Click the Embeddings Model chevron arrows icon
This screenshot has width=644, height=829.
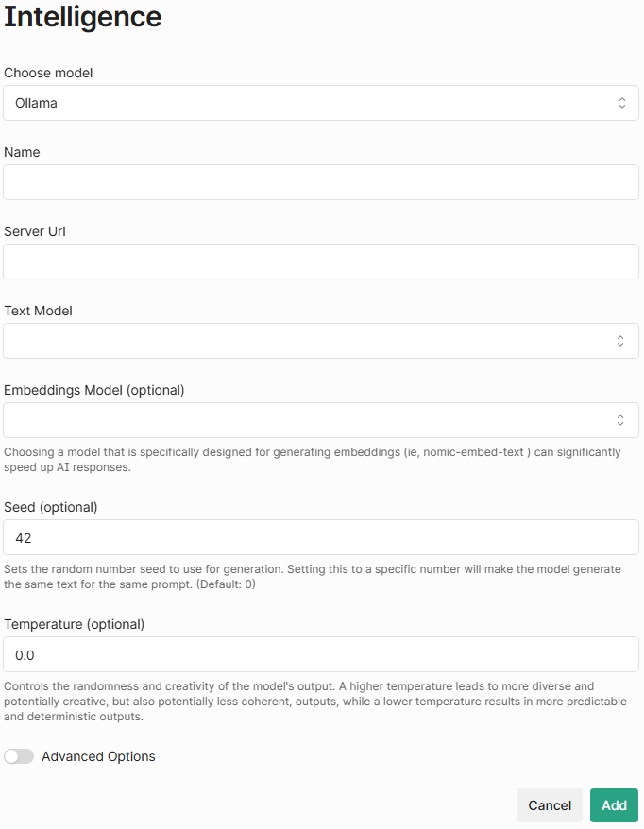[x=621, y=420]
